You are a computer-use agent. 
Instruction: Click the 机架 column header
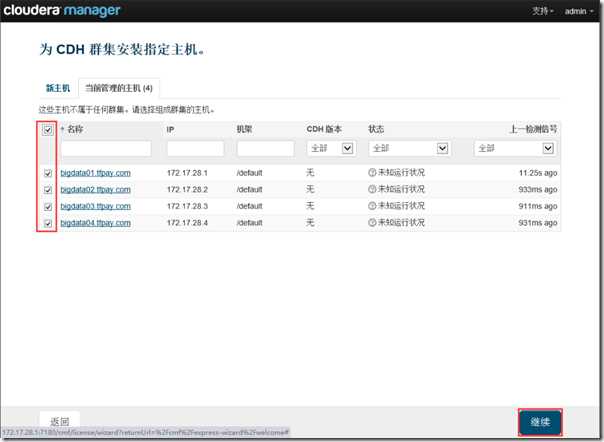pyautogui.click(x=245, y=129)
